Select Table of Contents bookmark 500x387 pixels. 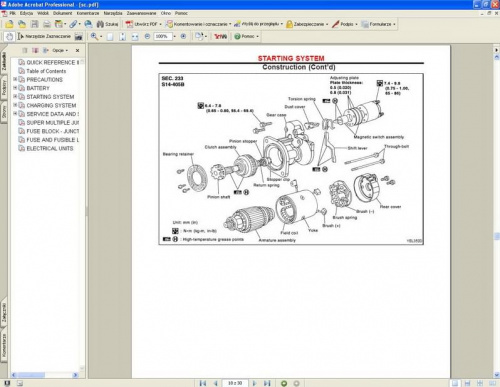46,71
